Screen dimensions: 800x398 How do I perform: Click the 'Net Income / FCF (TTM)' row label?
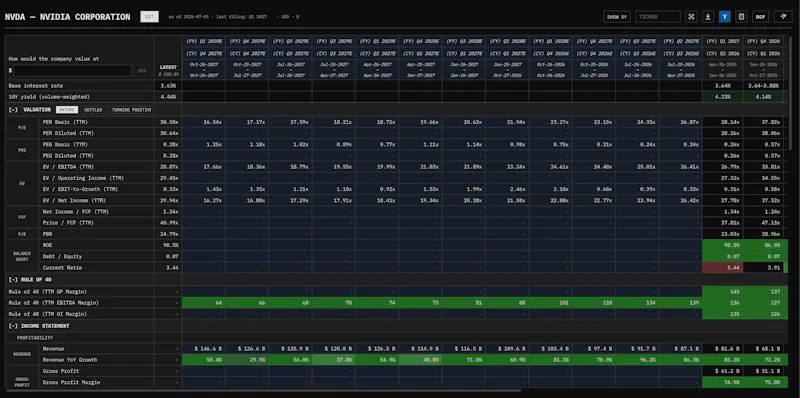point(76,212)
